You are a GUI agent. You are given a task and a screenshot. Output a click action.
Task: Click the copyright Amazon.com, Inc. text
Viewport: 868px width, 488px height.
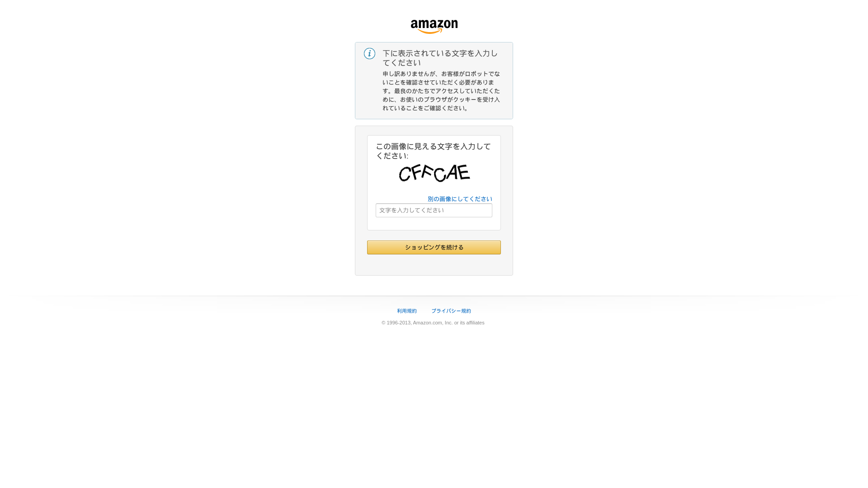coord(433,323)
